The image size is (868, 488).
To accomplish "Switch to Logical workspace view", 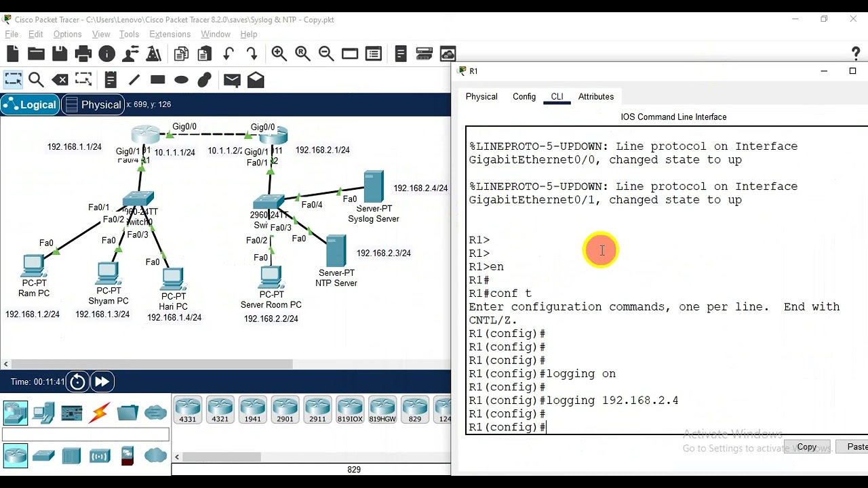I will (30, 104).
